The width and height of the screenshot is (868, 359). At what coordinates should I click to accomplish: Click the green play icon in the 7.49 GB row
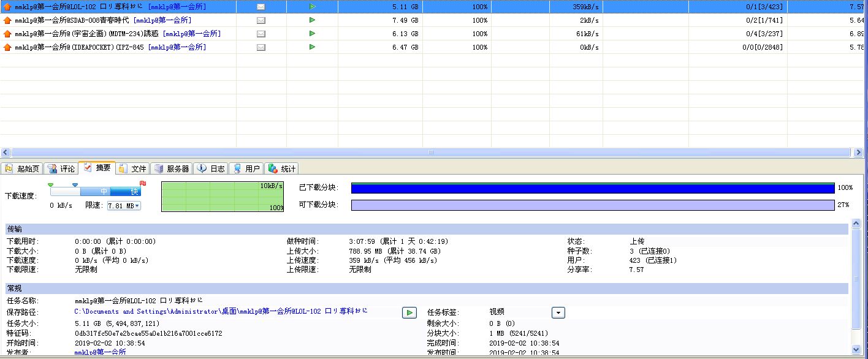point(313,20)
